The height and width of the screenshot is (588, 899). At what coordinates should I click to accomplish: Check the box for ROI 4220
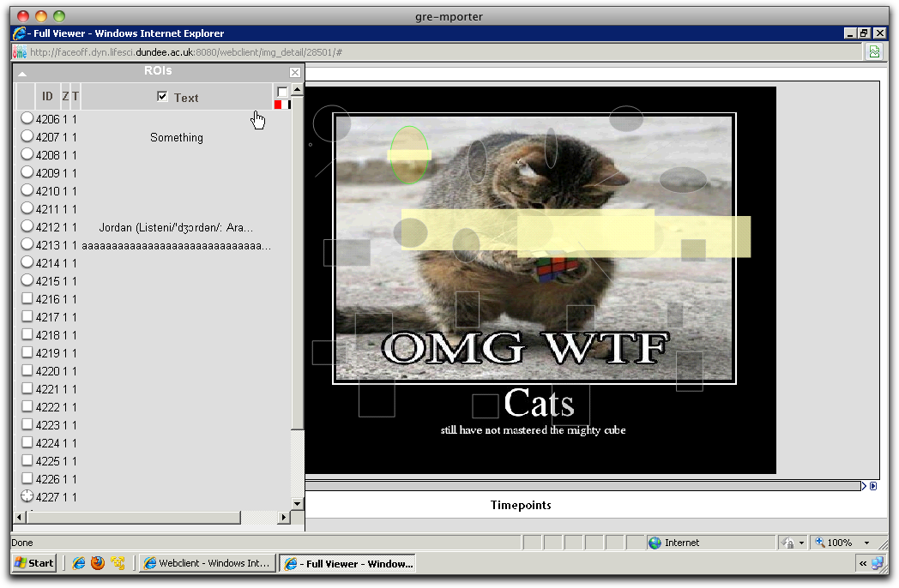click(27, 370)
